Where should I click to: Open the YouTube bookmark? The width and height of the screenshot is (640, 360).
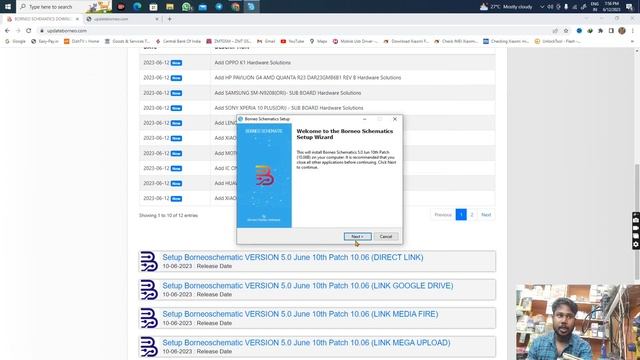point(292,41)
